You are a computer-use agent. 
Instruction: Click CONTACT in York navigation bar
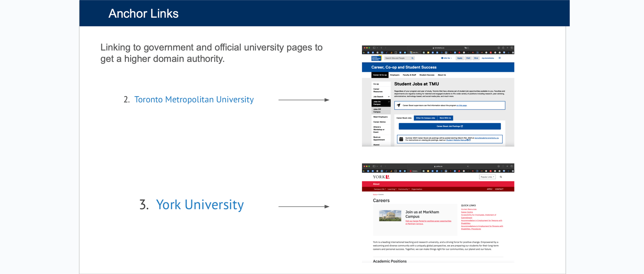[499, 189]
